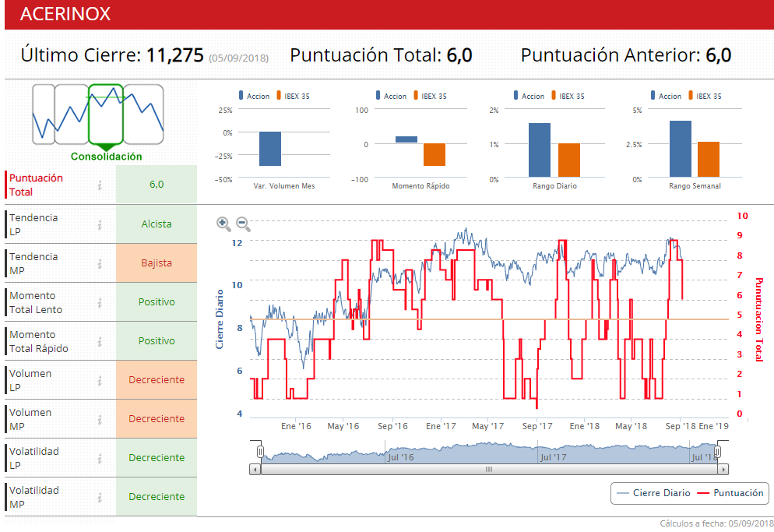This screenshot has width=774, height=532.
Task: Toggle Puntuación line in main chart legend
Action: [x=730, y=493]
